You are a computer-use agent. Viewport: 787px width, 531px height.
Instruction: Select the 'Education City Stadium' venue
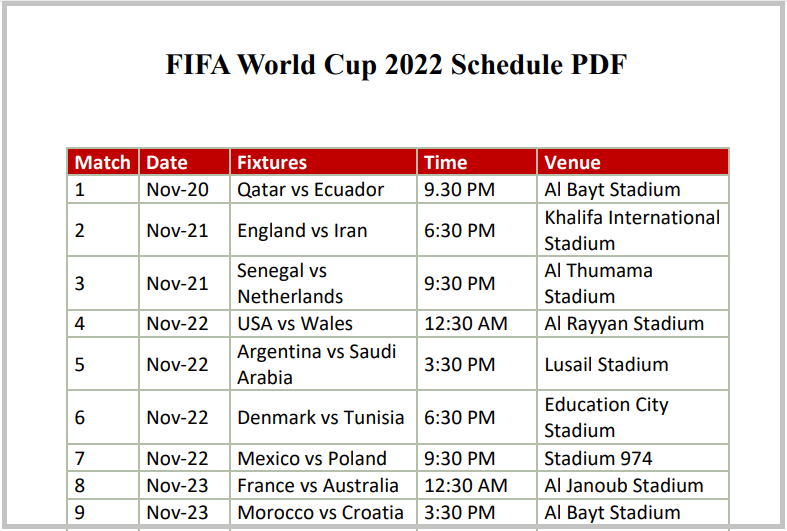tap(606, 418)
